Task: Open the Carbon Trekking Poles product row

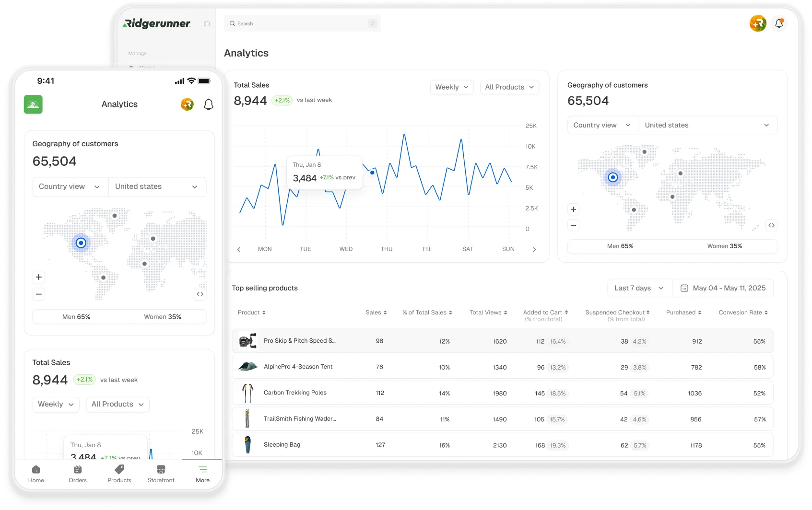Action: [295, 393]
